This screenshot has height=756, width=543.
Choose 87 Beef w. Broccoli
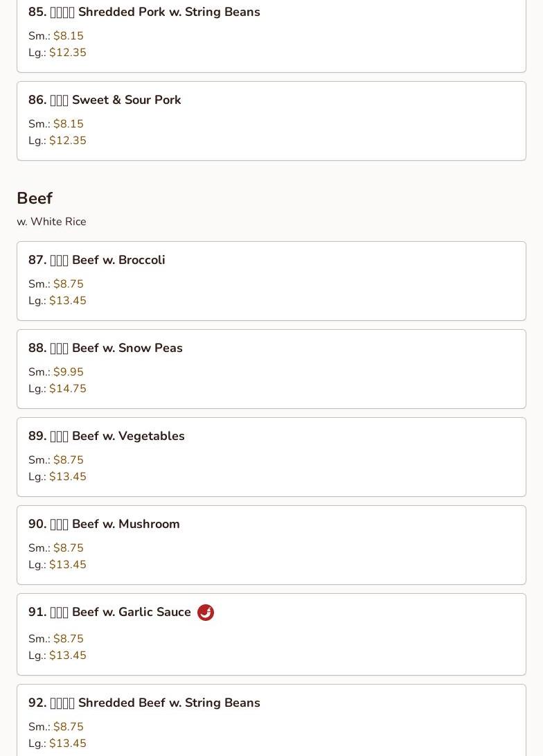97,261
